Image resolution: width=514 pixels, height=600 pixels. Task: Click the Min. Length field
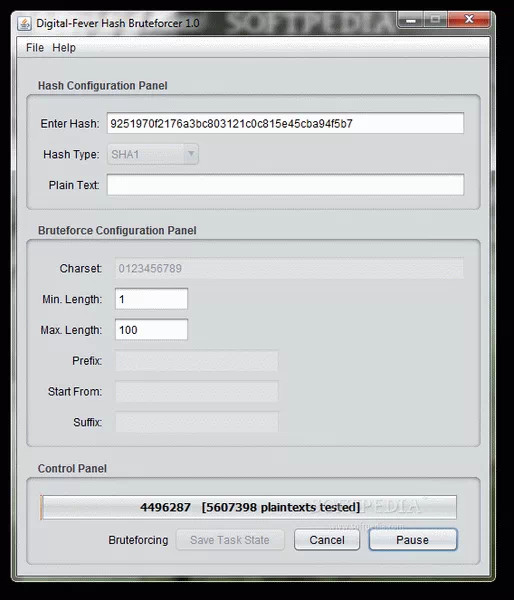click(x=152, y=299)
